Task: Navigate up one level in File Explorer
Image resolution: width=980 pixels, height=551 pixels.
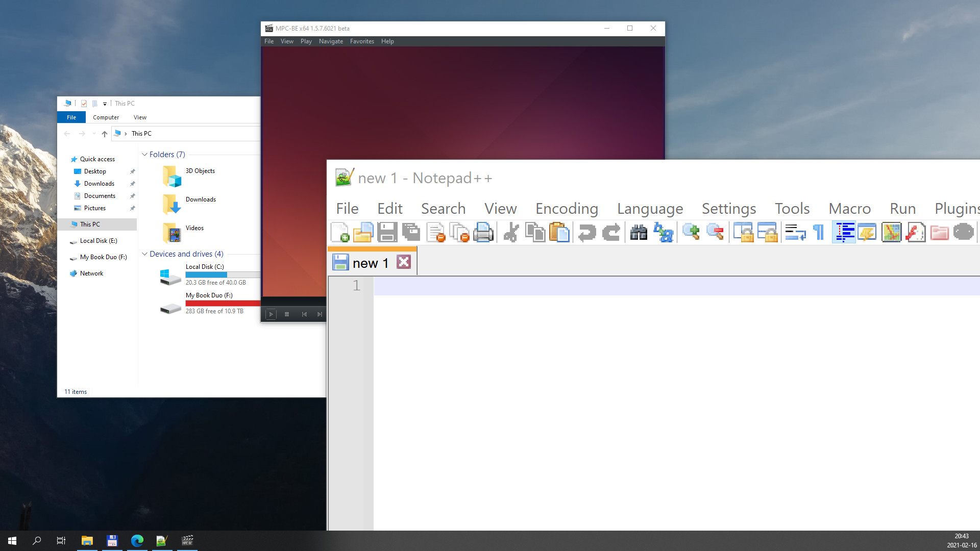Action: (104, 133)
